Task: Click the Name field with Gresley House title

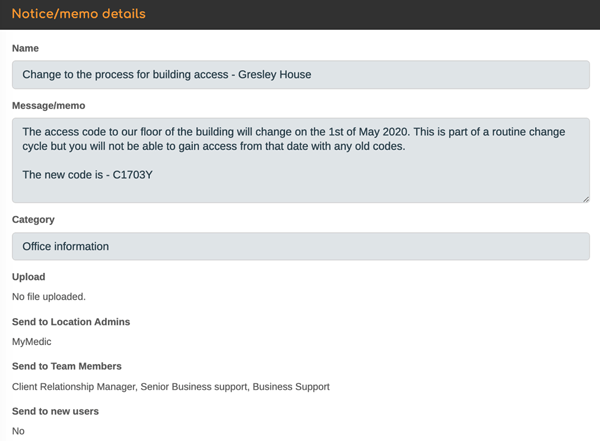Action: (x=300, y=75)
